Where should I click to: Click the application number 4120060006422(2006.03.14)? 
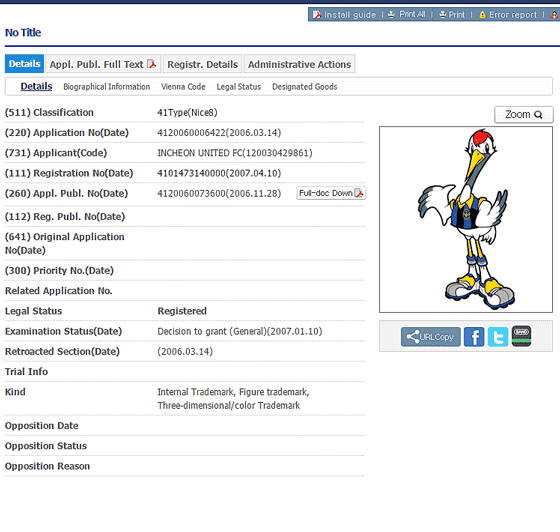219,133
